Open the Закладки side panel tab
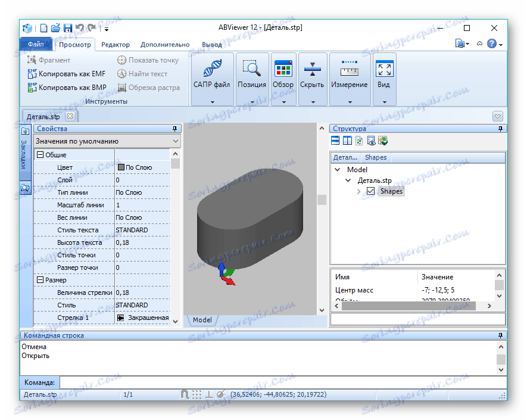Viewport: 527px width, 420px height. [x=24, y=155]
